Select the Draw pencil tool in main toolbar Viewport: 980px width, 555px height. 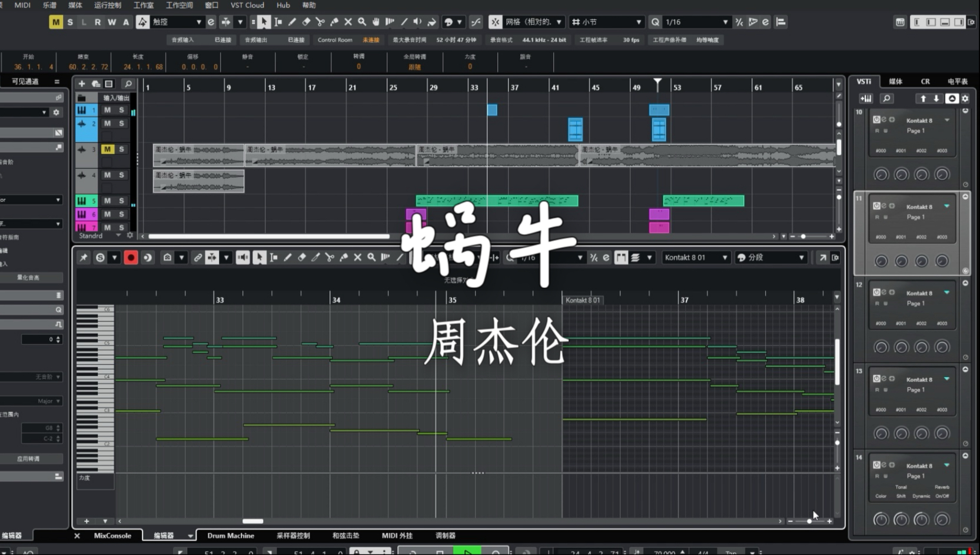[292, 22]
